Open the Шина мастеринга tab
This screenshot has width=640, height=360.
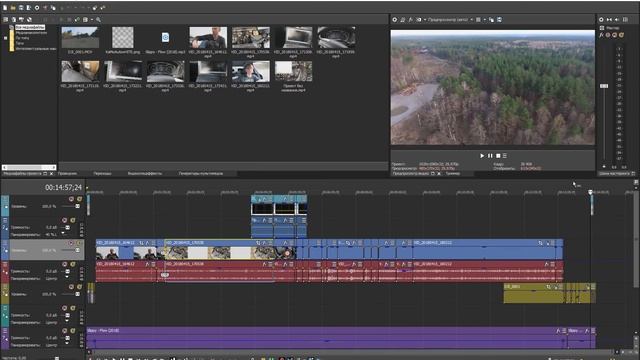tap(614, 173)
